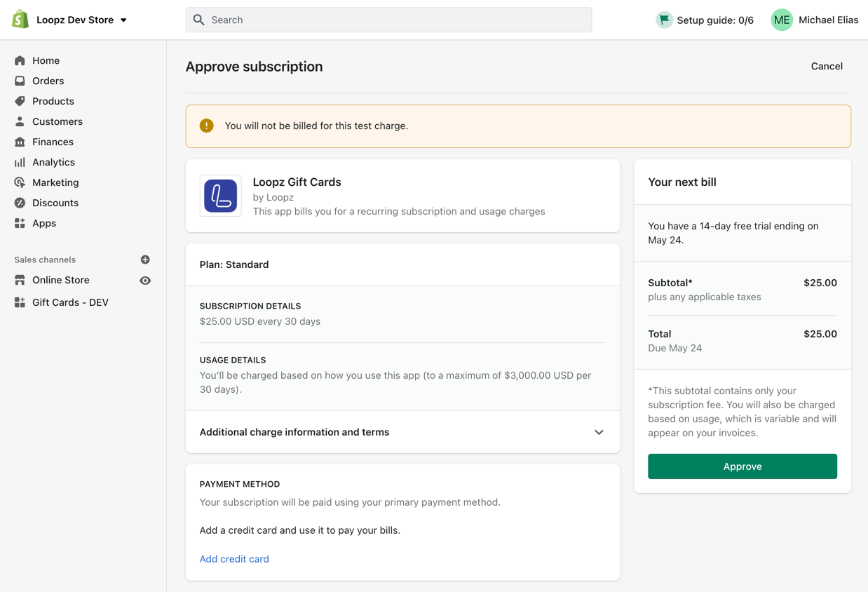868x592 pixels.
Task: Click the Shopify bag logo icon
Action: coord(20,20)
